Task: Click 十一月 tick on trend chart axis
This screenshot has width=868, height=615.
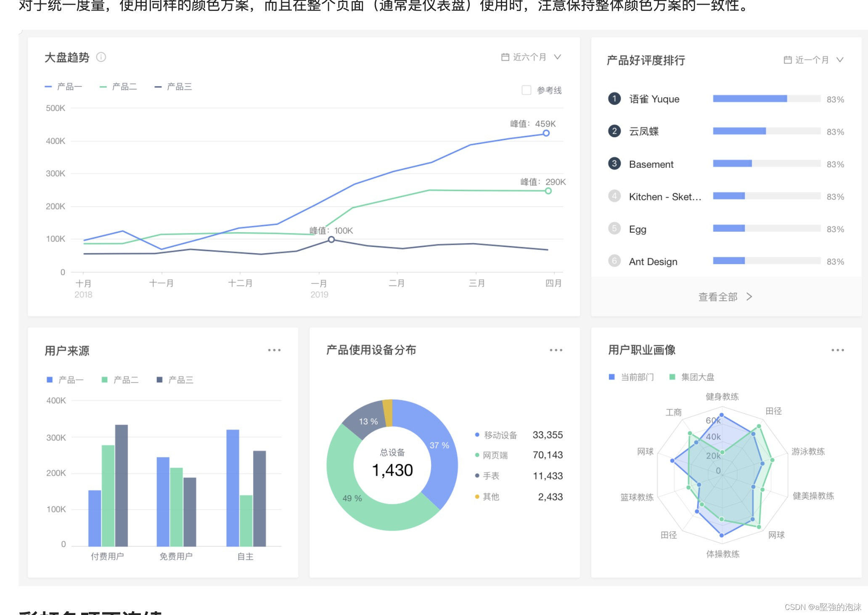Action: tap(161, 283)
